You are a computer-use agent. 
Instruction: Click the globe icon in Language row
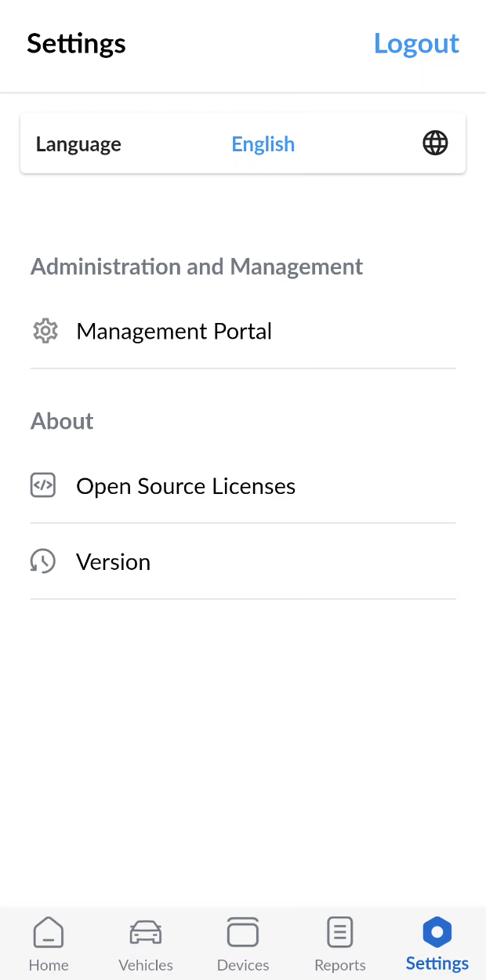coord(435,143)
